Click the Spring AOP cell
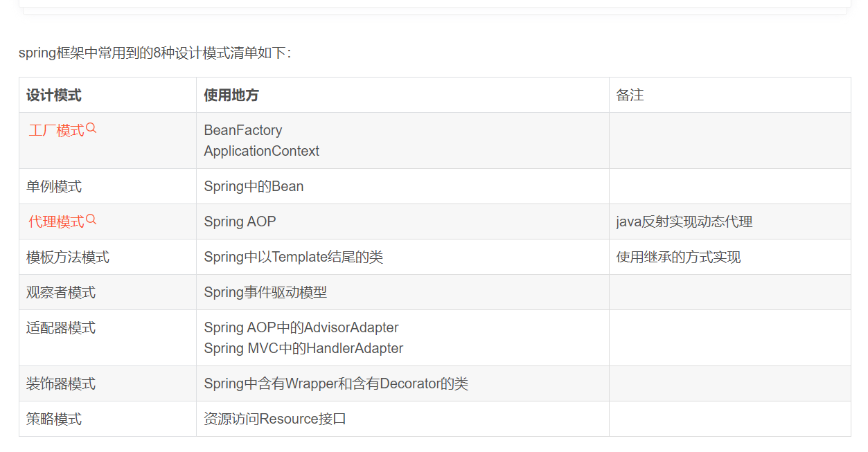Screen dimensions: 868x452 point(240,222)
